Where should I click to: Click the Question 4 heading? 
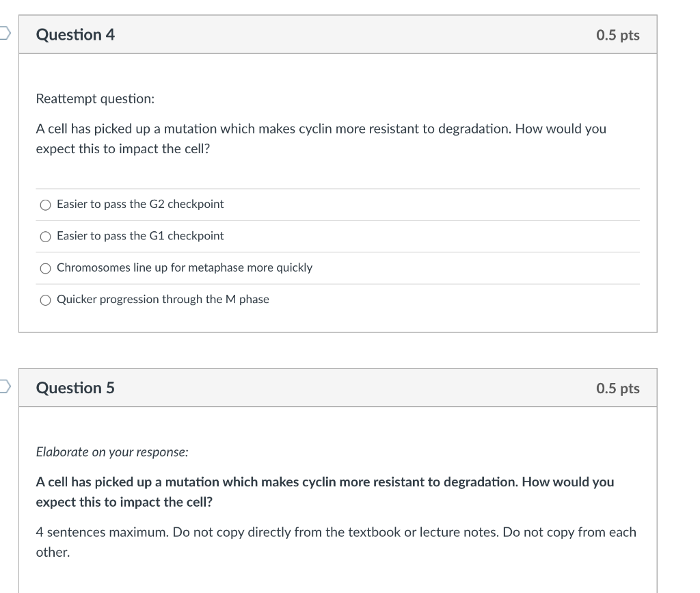(75, 35)
